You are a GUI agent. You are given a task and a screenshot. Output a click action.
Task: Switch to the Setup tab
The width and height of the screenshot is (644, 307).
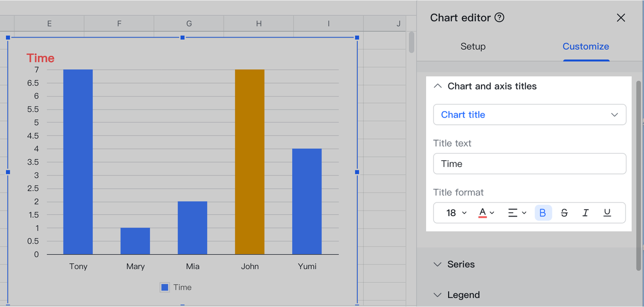[x=473, y=46]
